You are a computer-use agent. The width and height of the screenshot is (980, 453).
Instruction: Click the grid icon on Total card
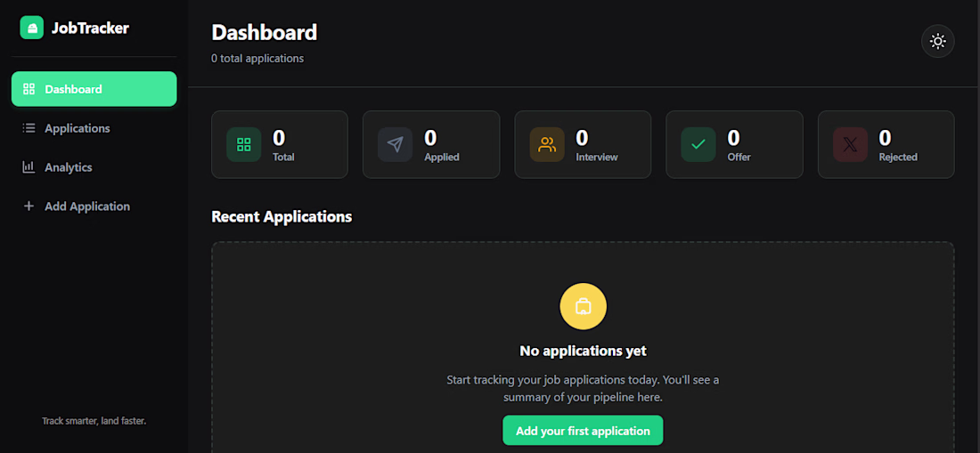244,145
